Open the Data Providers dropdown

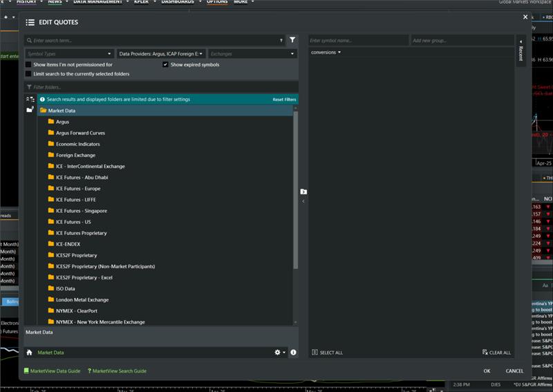pos(161,54)
